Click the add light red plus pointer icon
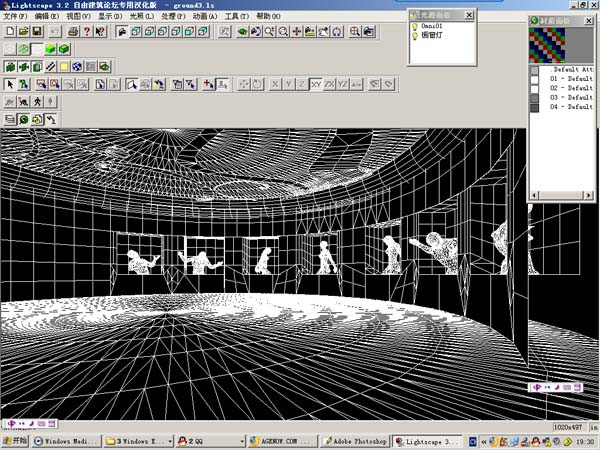 (x=208, y=84)
